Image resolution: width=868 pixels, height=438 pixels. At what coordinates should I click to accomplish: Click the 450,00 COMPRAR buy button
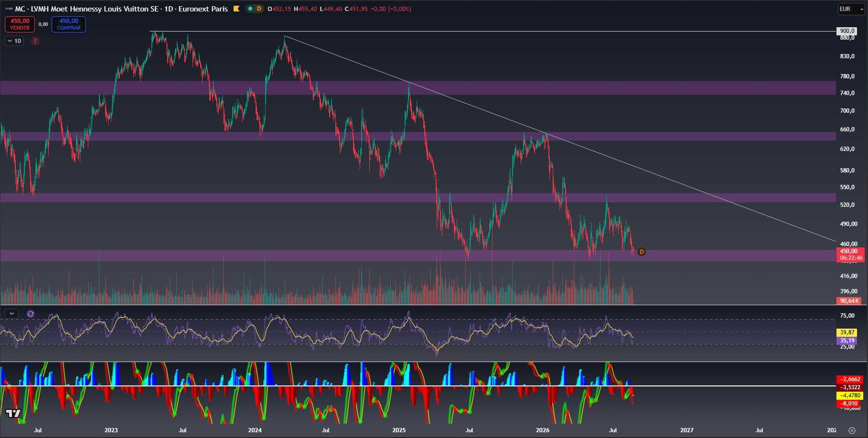pyautogui.click(x=69, y=24)
